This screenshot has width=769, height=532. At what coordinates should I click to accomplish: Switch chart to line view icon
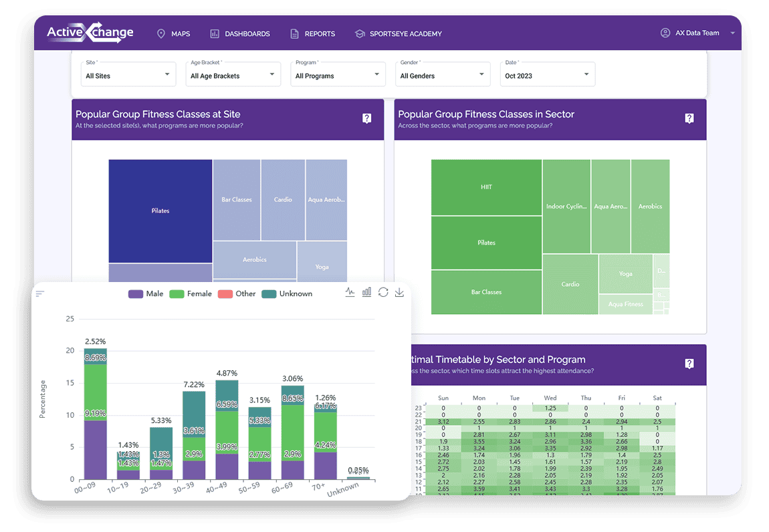[x=350, y=292]
